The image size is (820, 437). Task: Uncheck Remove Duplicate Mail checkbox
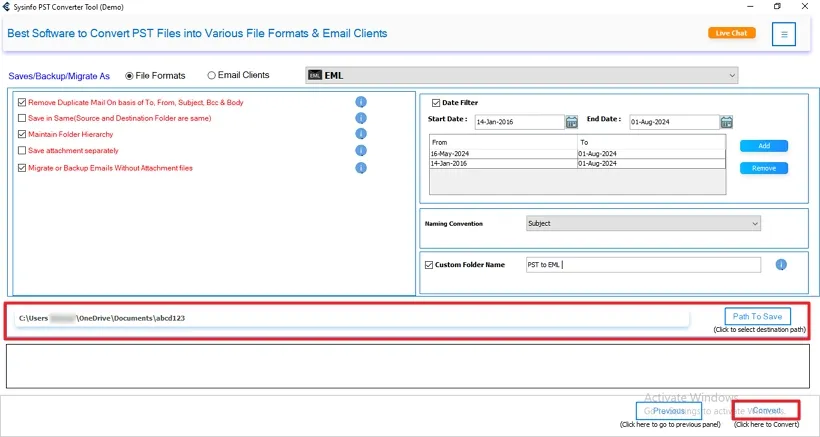tap(22, 102)
